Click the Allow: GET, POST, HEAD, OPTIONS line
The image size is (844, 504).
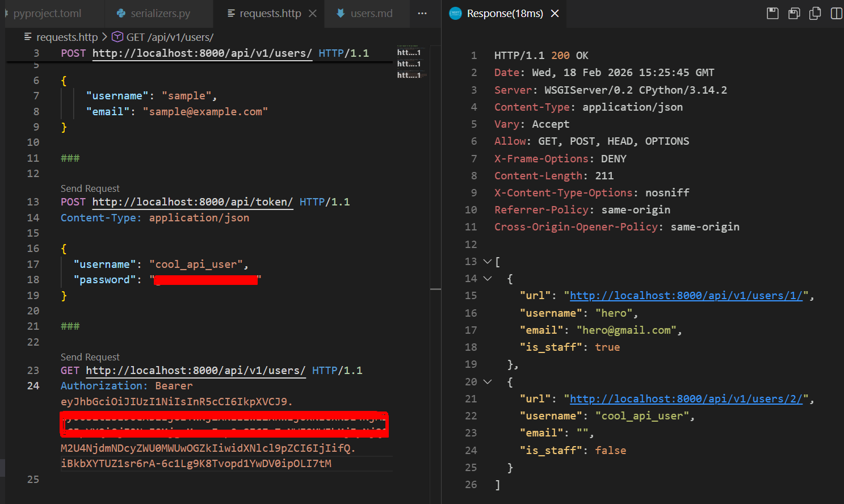(592, 141)
